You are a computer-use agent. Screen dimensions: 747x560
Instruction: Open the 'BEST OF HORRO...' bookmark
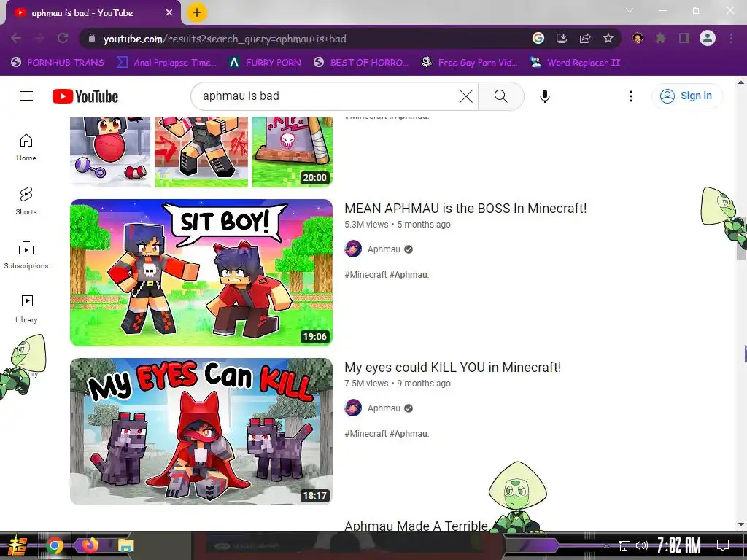[361, 63]
